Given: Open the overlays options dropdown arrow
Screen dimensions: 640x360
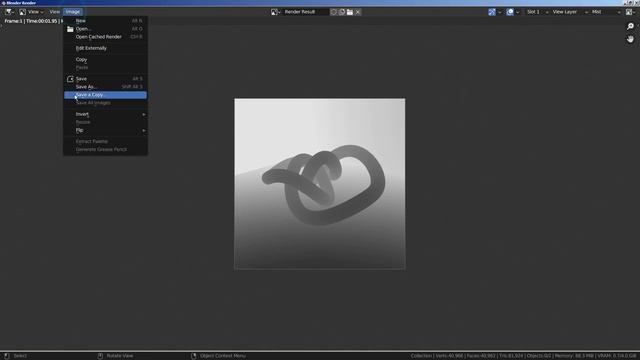Looking at the screenshot, I should click(x=518, y=12).
